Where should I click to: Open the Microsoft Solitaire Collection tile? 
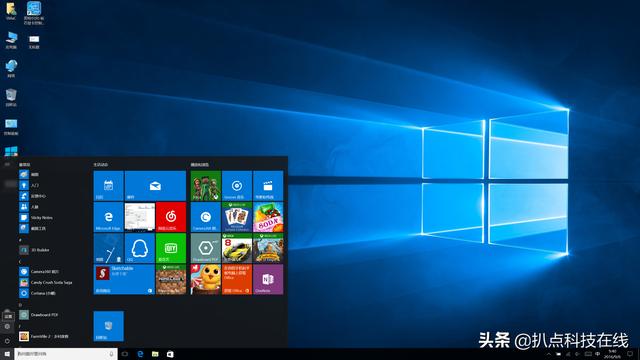[237, 217]
